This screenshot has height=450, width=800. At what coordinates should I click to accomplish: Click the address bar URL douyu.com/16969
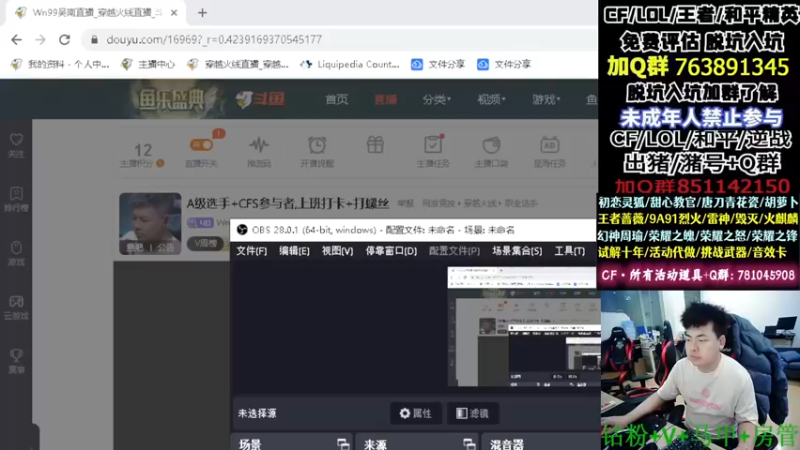coord(214,39)
